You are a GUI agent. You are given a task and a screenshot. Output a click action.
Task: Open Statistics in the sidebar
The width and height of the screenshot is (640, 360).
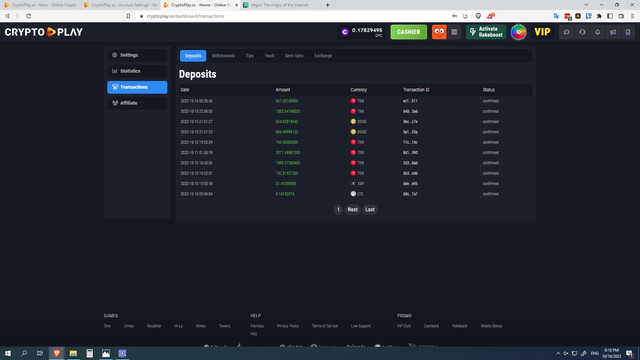click(137, 71)
